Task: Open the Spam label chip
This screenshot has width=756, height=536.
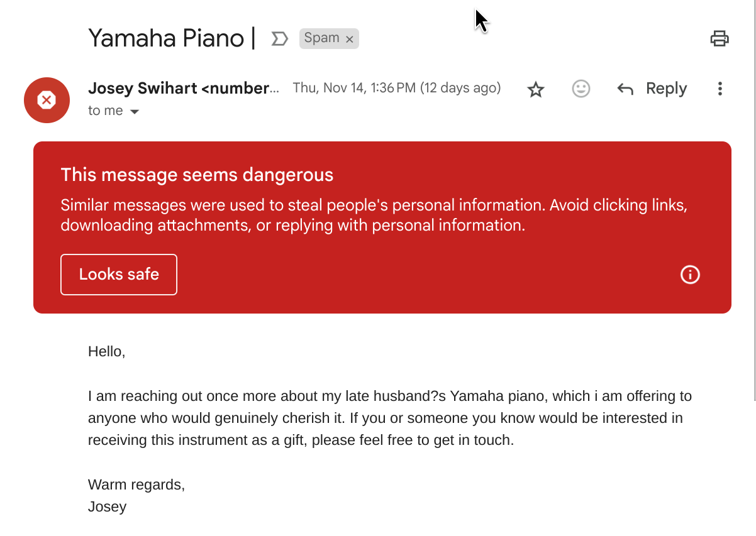Action: pos(321,38)
